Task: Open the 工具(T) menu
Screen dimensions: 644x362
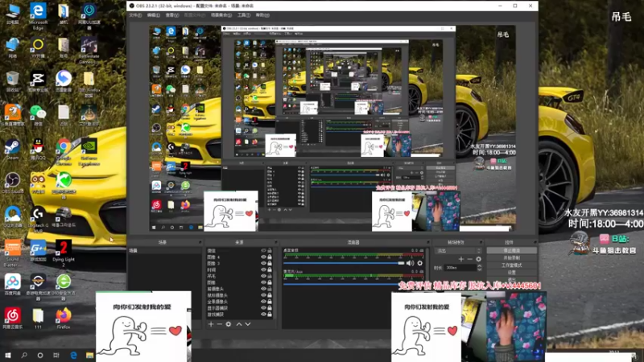Action: coord(244,15)
